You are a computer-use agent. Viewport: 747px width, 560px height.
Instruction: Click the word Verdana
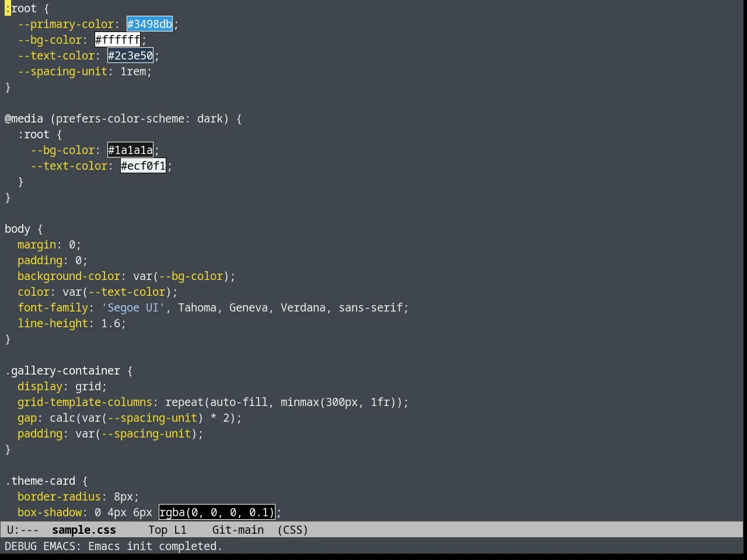303,307
